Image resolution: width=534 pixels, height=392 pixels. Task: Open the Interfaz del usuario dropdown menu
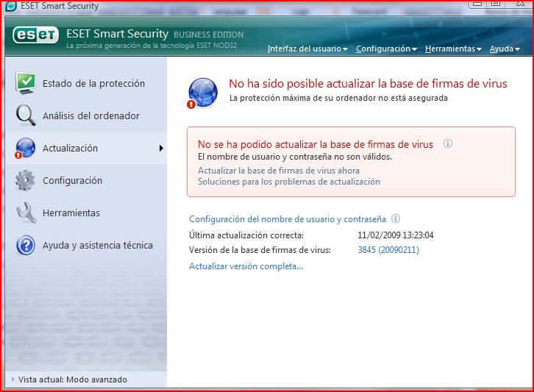[x=307, y=49]
